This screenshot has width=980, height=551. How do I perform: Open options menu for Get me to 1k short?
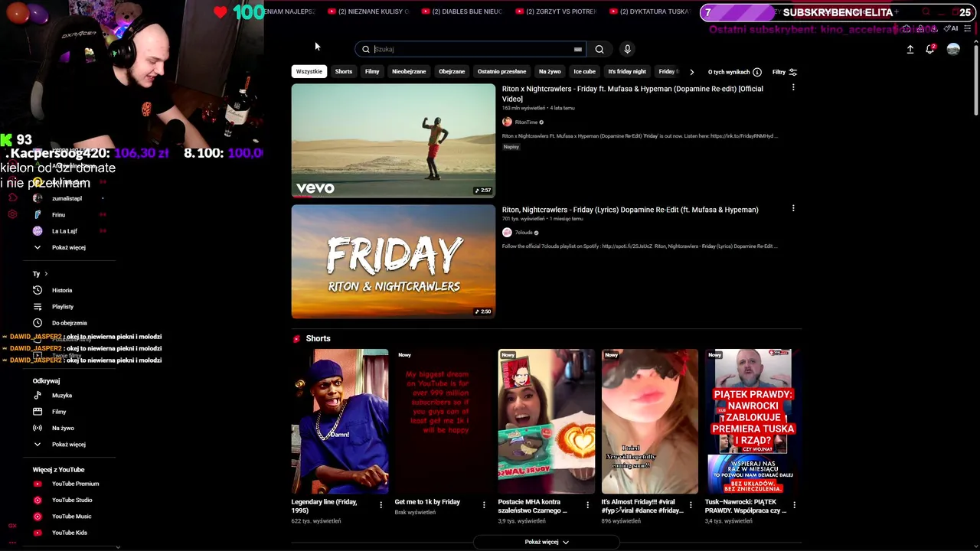pos(484,505)
